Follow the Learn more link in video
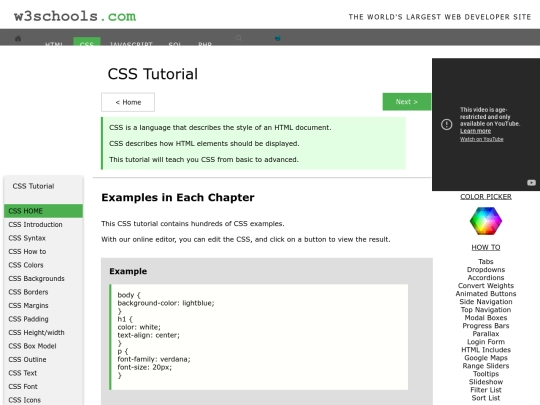 coord(475,131)
